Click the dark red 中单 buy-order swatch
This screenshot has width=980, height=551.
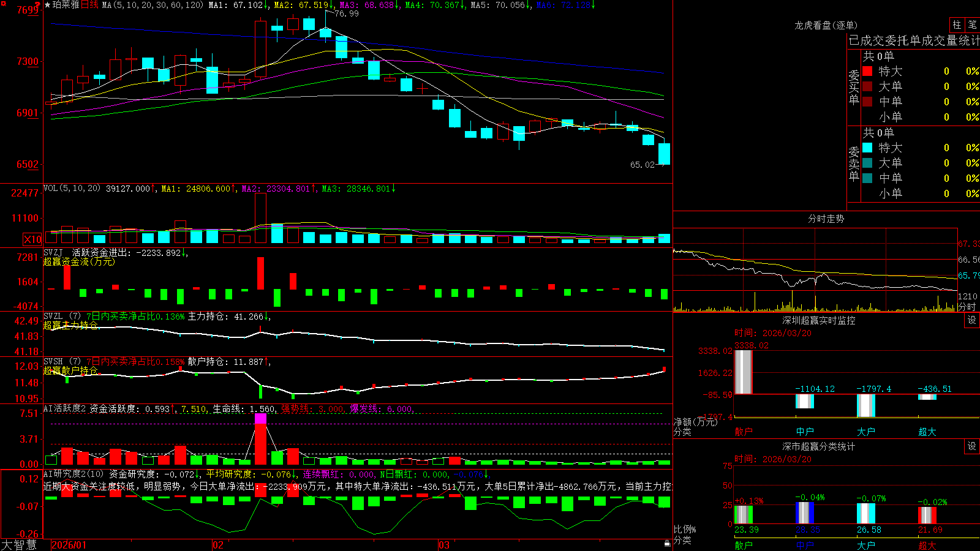(x=867, y=102)
